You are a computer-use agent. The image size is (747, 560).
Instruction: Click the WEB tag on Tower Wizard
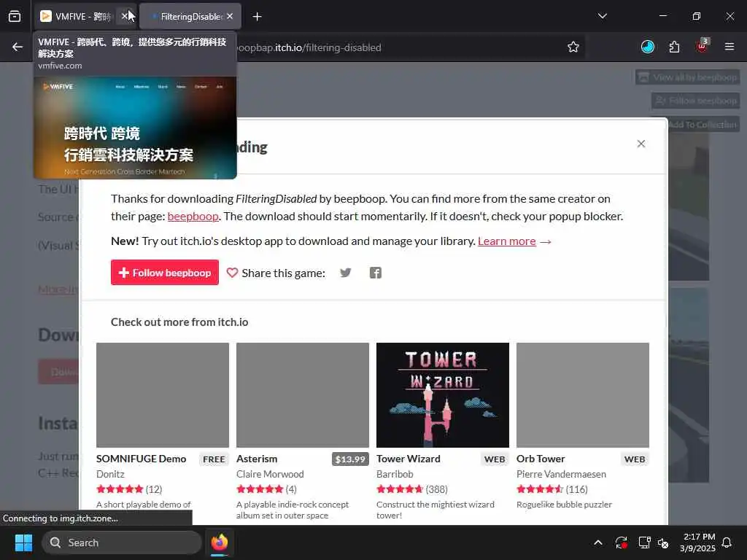coord(495,459)
